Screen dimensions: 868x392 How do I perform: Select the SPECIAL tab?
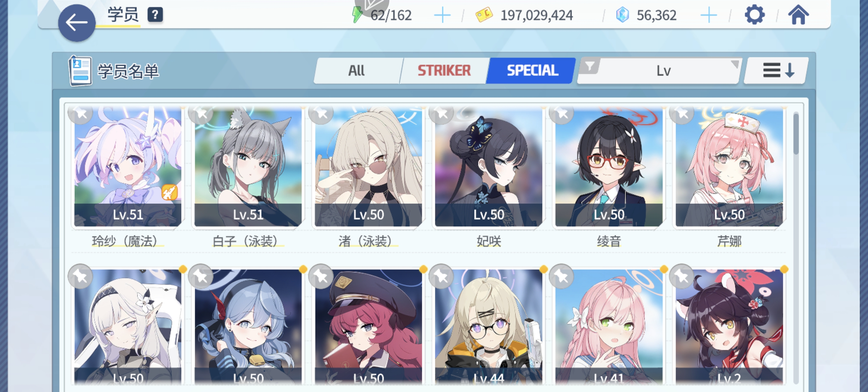(531, 70)
